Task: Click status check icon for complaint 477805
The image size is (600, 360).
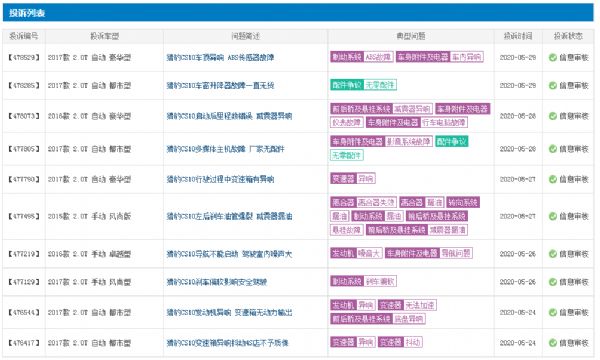Action: 552,149
